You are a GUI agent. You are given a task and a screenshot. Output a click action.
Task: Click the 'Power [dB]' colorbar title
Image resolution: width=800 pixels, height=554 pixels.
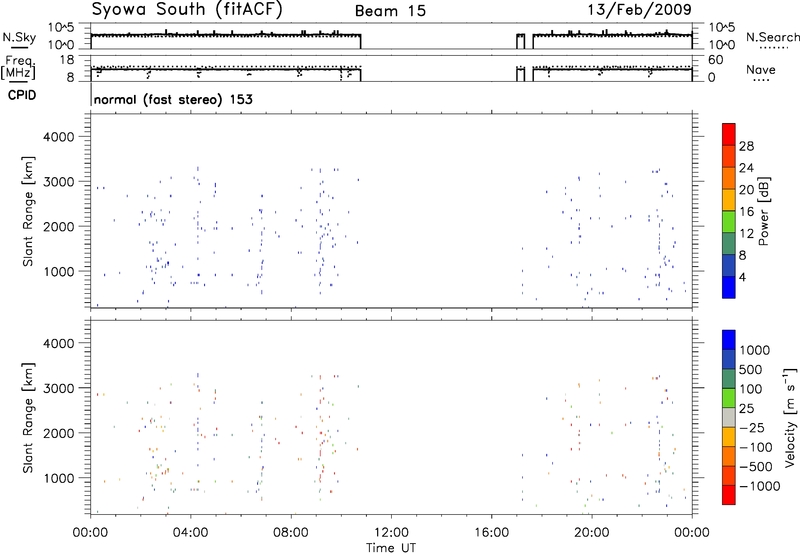763,211
